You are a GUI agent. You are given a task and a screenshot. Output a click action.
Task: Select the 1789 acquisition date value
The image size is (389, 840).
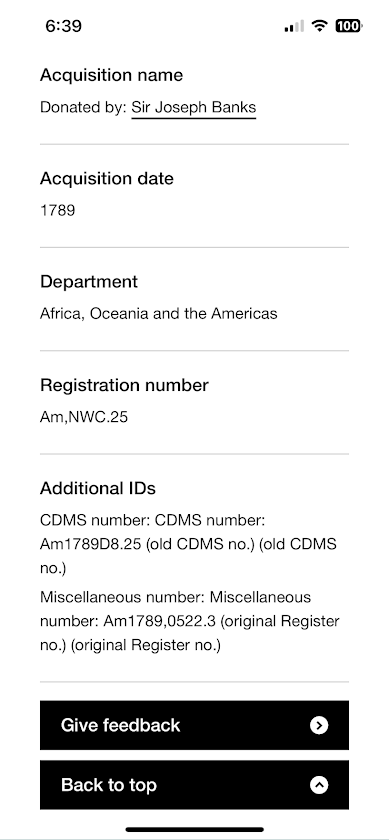[57, 210]
